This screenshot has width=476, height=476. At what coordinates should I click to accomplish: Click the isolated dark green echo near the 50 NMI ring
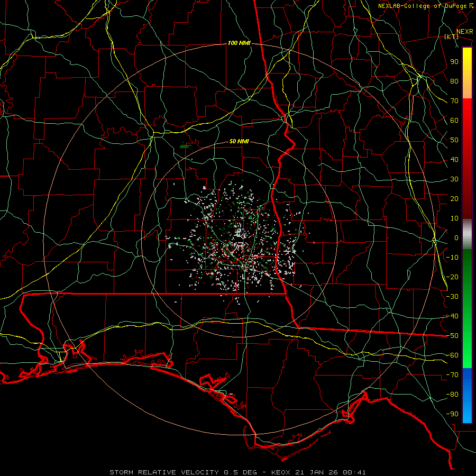point(185,147)
